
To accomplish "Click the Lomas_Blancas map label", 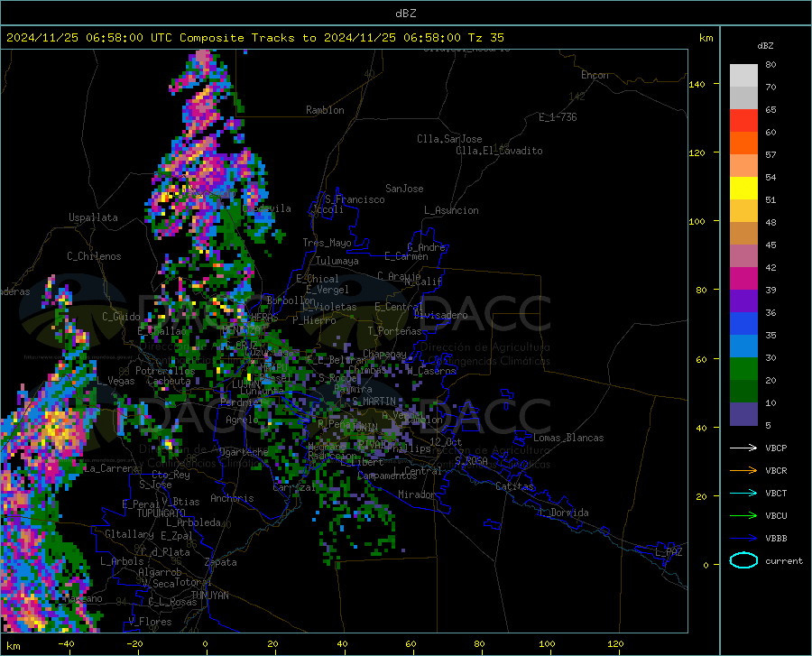I will tap(568, 438).
